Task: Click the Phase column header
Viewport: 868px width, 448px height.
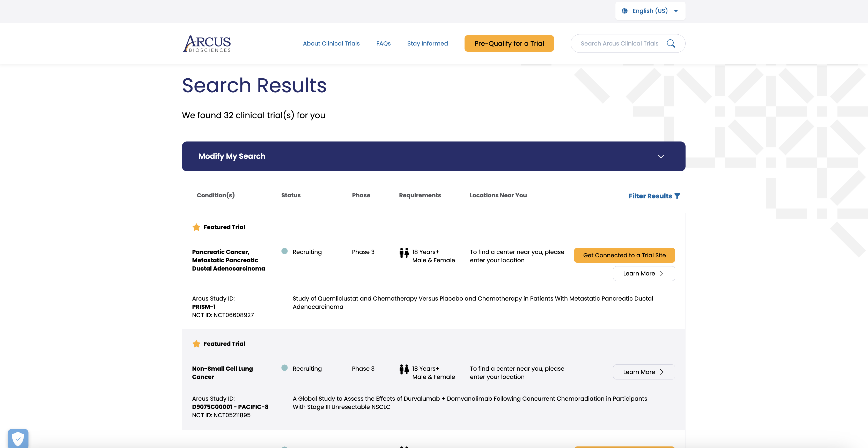Action: [361, 195]
